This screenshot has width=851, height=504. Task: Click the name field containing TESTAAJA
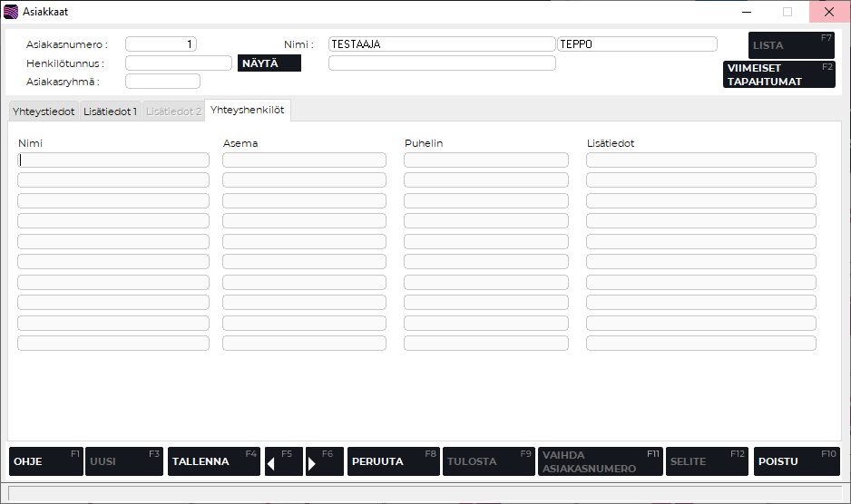441,44
